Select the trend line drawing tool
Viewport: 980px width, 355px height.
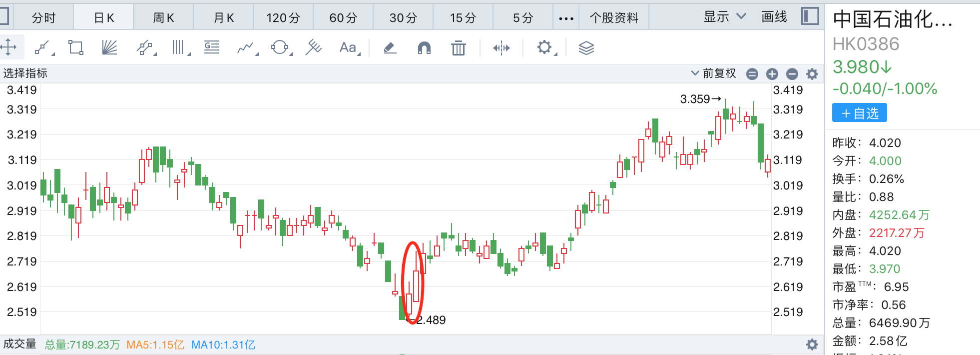[42, 48]
